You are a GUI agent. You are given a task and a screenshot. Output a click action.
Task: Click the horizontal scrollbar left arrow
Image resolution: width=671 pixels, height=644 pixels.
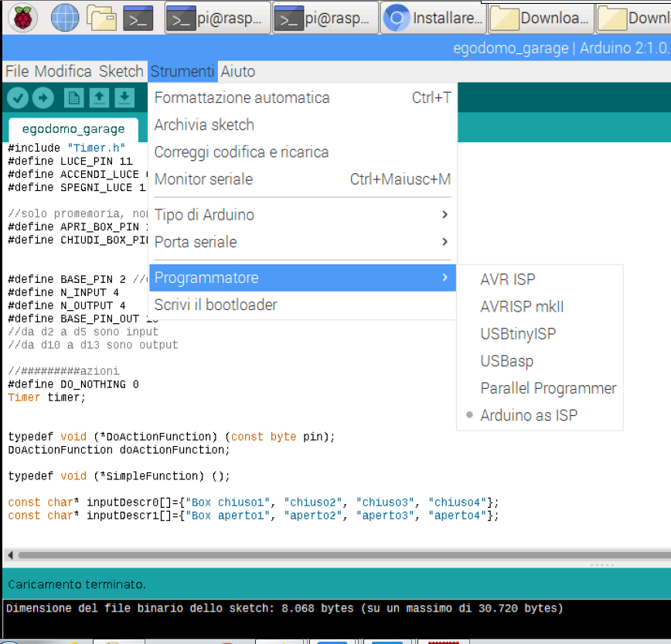pos(10,555)
